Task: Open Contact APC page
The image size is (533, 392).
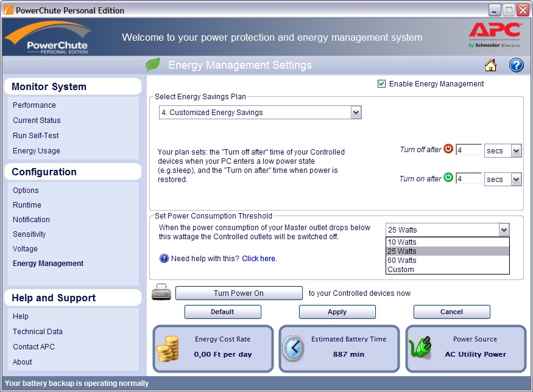Action: [x=34, y=346]
